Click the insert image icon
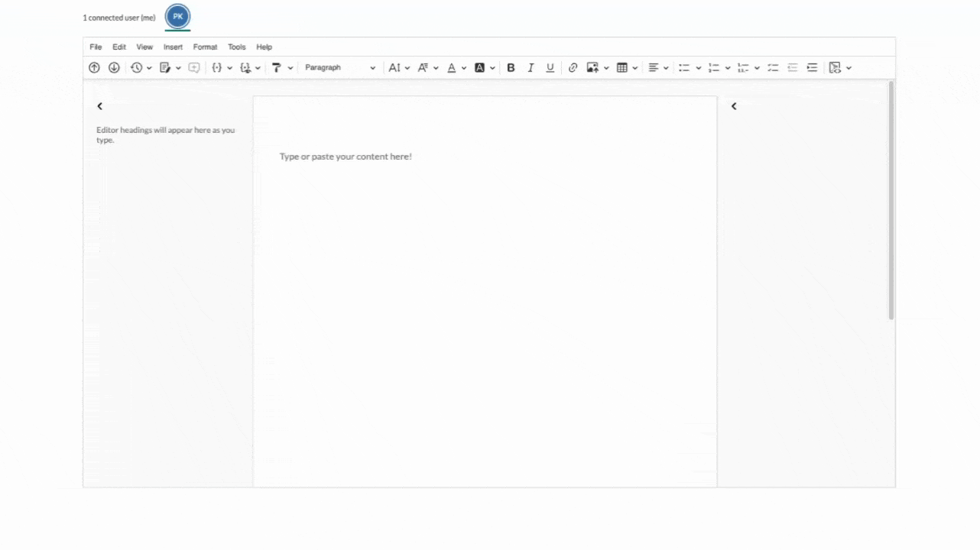 pyautogui.click(x=592, y=68)
